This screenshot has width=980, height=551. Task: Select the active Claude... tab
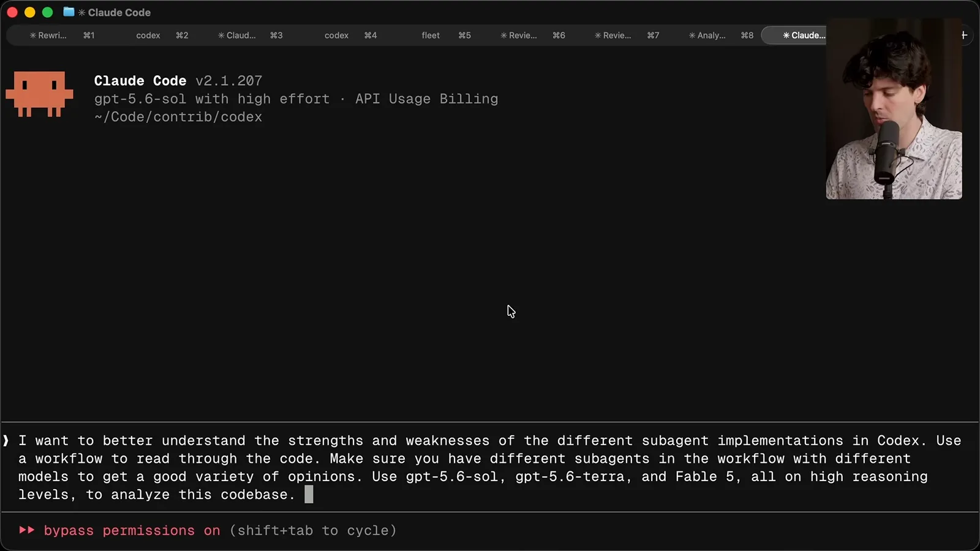pyautogui.click(x=794, y=36)
